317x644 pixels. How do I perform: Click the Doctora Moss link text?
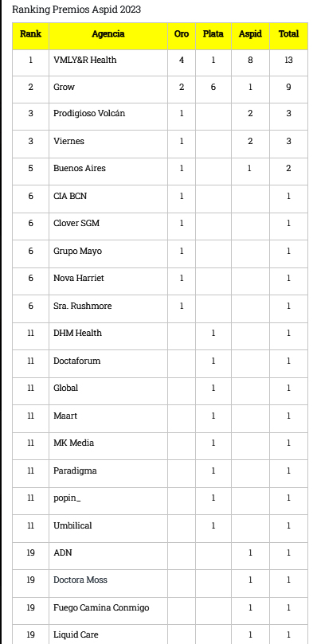(80, 580)
